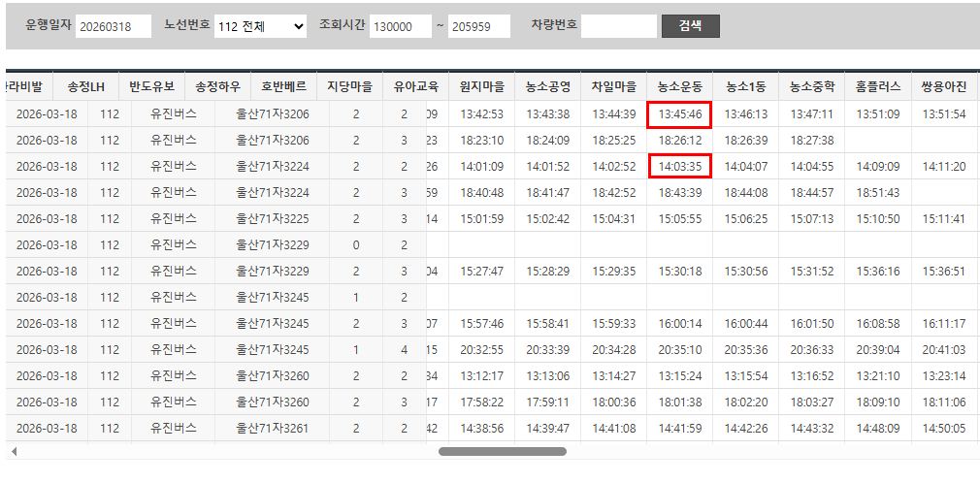Click the highlighted 13:45:46 time cell

(x=680, y=114)
